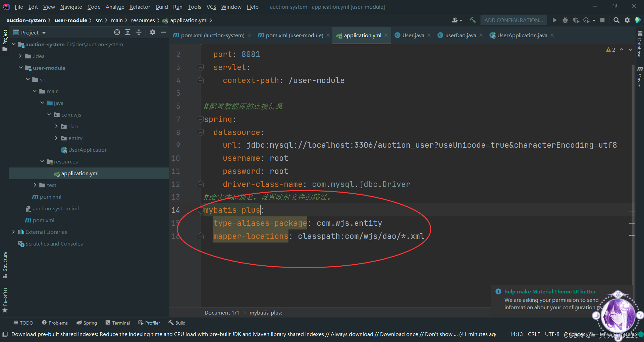Collapse the src folder
The image size is (644, 342).
pyautogui.click(x=28, y=79)
